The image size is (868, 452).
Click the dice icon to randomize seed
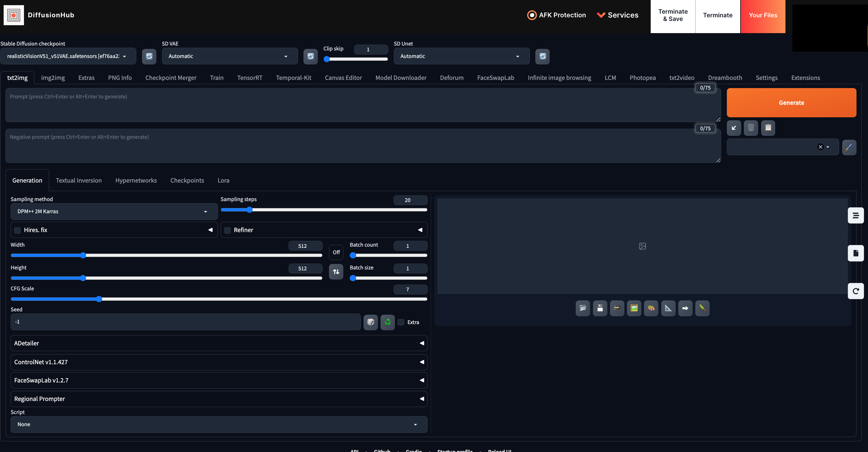coord(370,322)
